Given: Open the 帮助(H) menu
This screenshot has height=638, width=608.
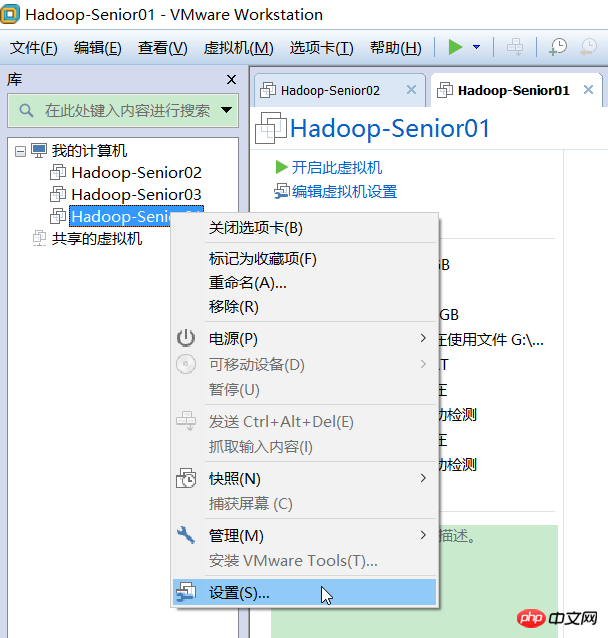Looking at the screenshot, I should (396, 48).
